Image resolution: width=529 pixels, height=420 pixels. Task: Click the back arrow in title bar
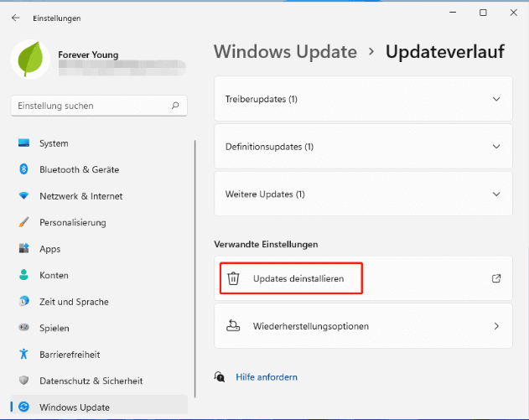(16, 17)
